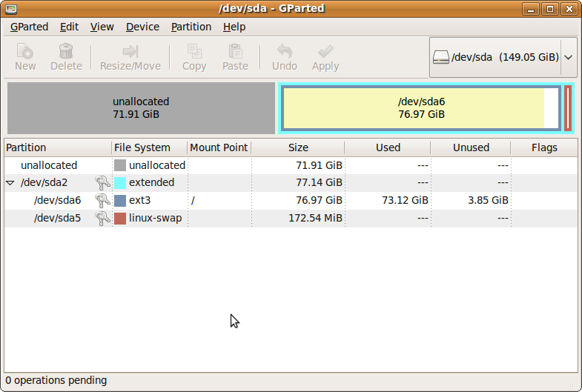The width and height of the screenshot is (582, 392).
Task: Sort by the Size column header
Action: pyautogui.click(x=298, y=147)
